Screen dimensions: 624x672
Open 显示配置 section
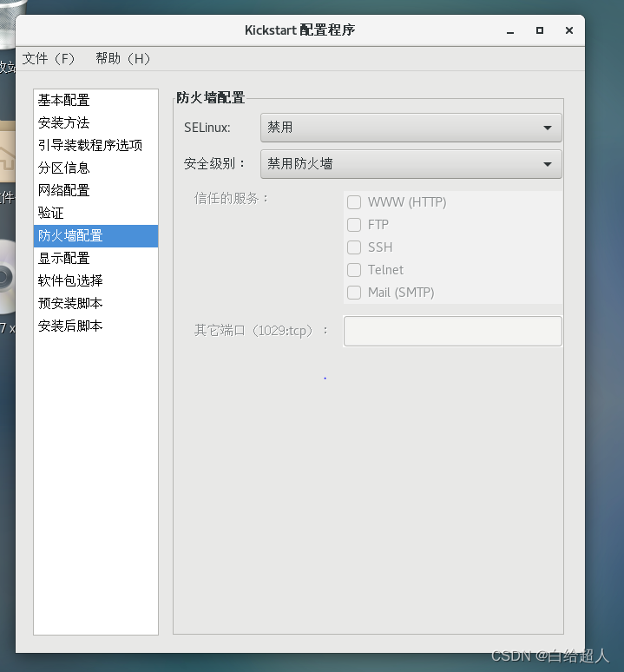click(96, 259)
